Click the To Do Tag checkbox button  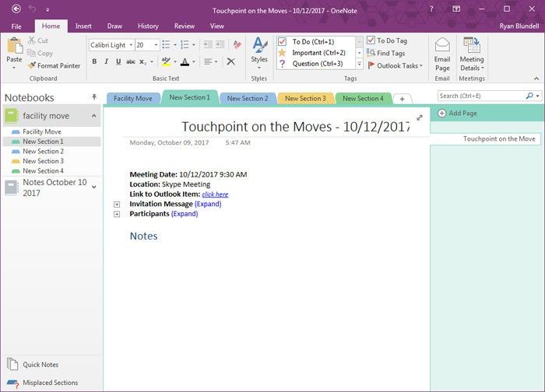pyautogui.click(x=387, y=40)
